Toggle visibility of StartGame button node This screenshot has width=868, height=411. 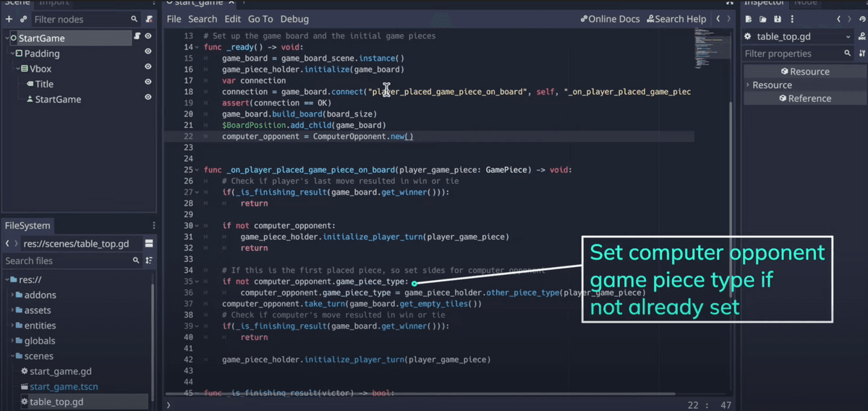(x=148, y=97)
